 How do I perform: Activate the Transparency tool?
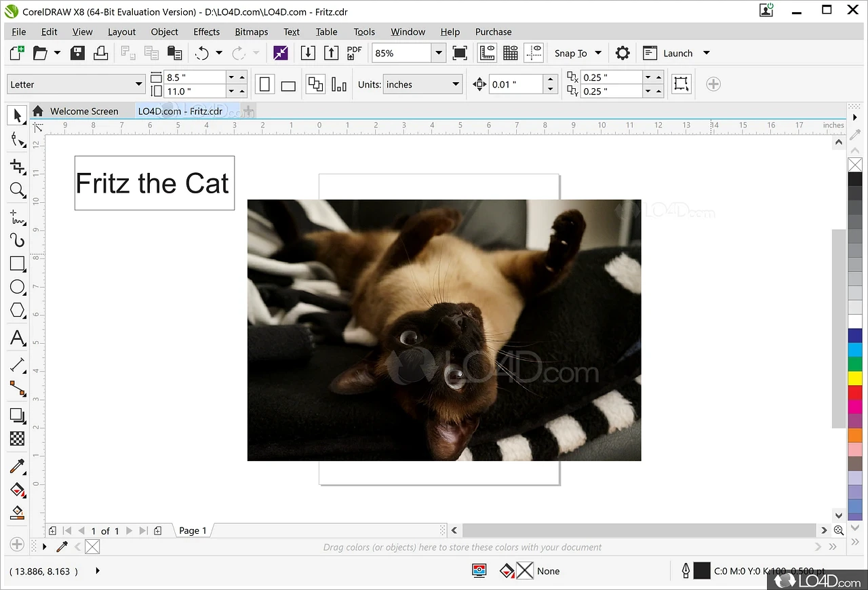click(17, 439)
